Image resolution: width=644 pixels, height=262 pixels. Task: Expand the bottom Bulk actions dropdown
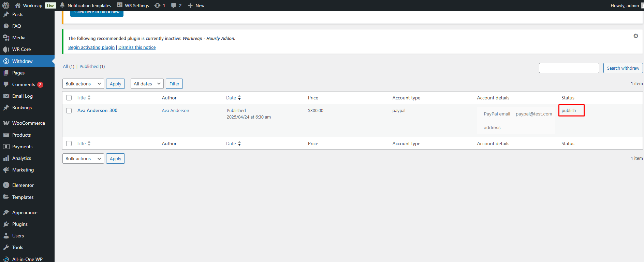pos(83,158)
